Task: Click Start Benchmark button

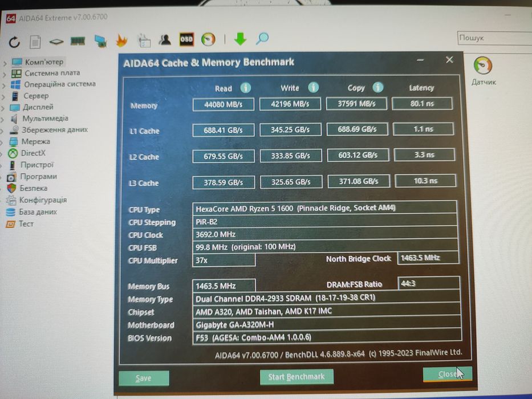Action: (297, 377)
